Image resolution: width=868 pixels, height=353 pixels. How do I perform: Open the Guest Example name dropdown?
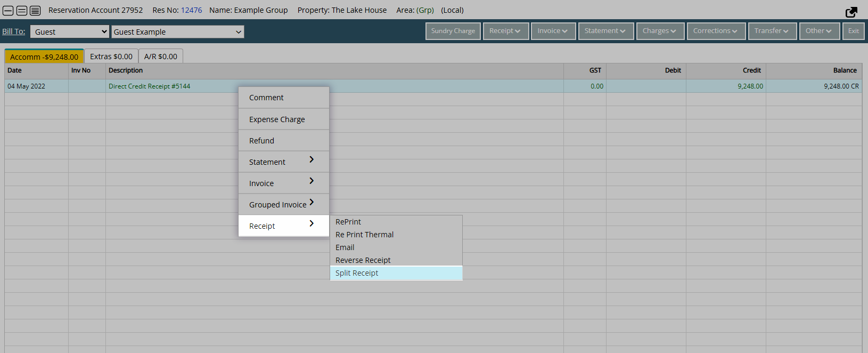click(x=178, y=31)
